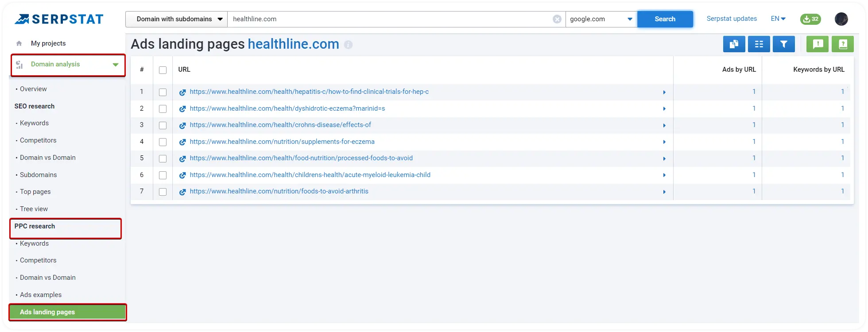Image resolution: width=868 pixels, height=332 pixels.
Task: Open Competitors under SEO research
Action: click(38, 140)
